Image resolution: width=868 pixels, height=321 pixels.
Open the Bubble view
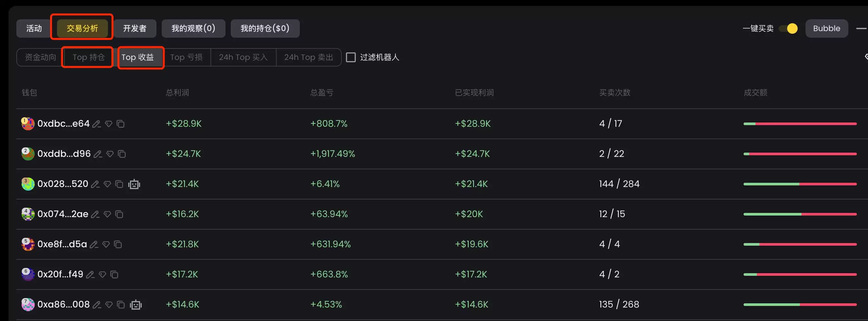point(826,28)
